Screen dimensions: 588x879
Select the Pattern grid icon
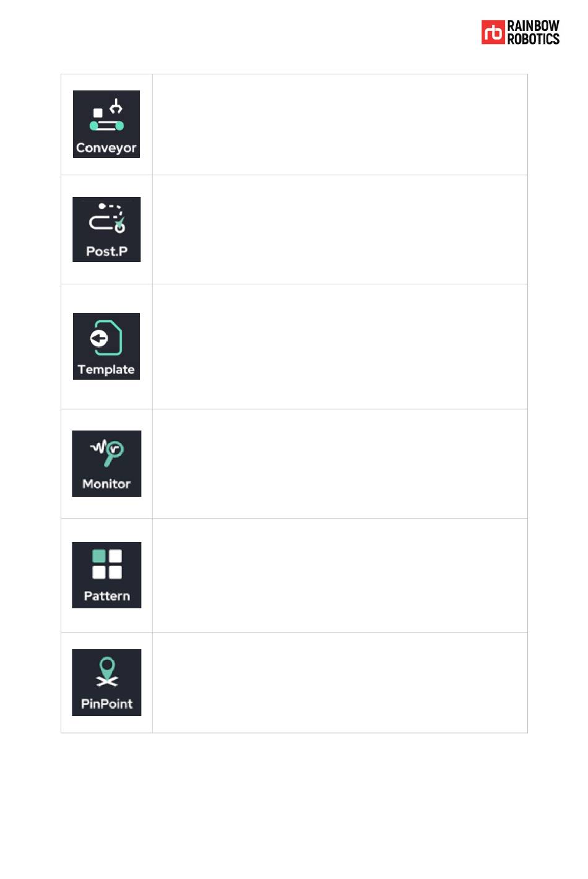coord(107,564)
